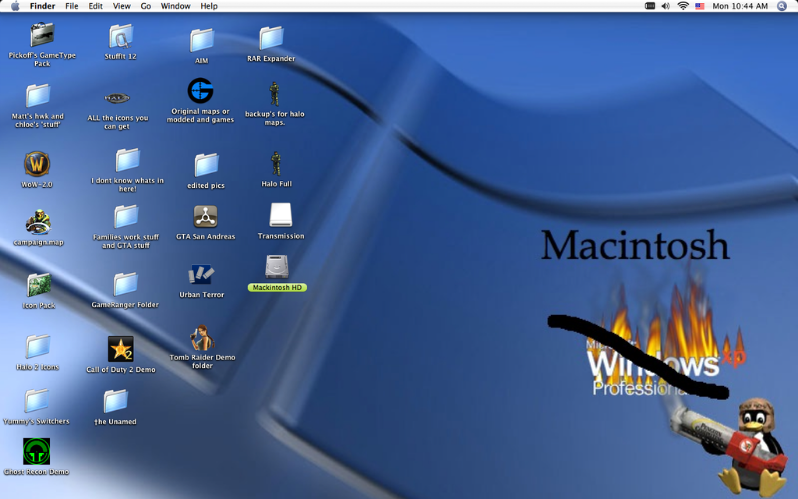This screenshot has width=798, height=499.
Task: Click the US flag input menu
Action: pos(700,6)
